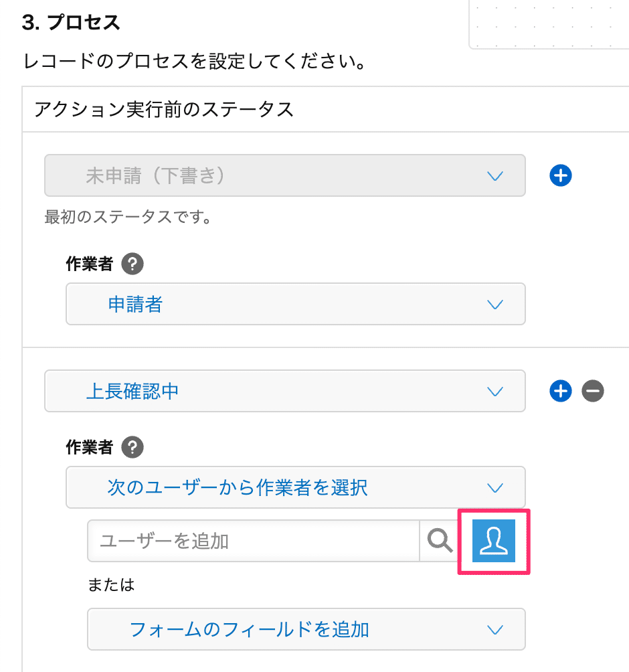
Task: Open 次のユーザーから作業者を選択 dropdown
Action: (296, 487)
